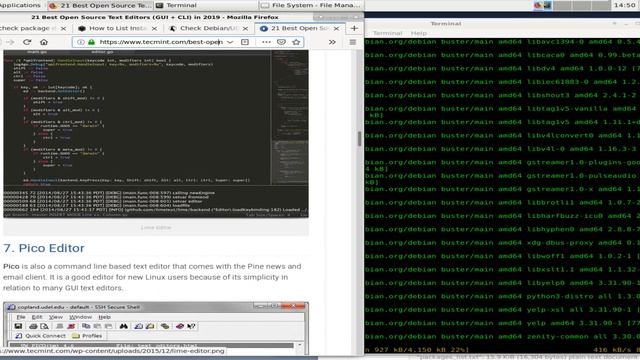
Task: Open Window menu in the SSH screenshot
Action: 80,317
